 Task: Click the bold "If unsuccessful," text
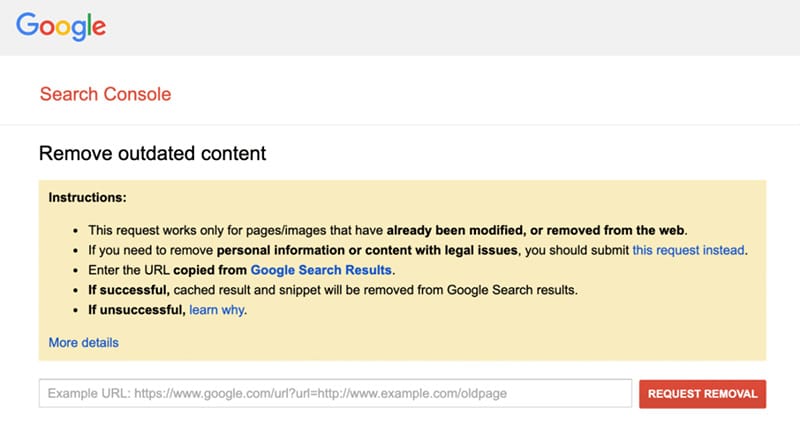136,310
